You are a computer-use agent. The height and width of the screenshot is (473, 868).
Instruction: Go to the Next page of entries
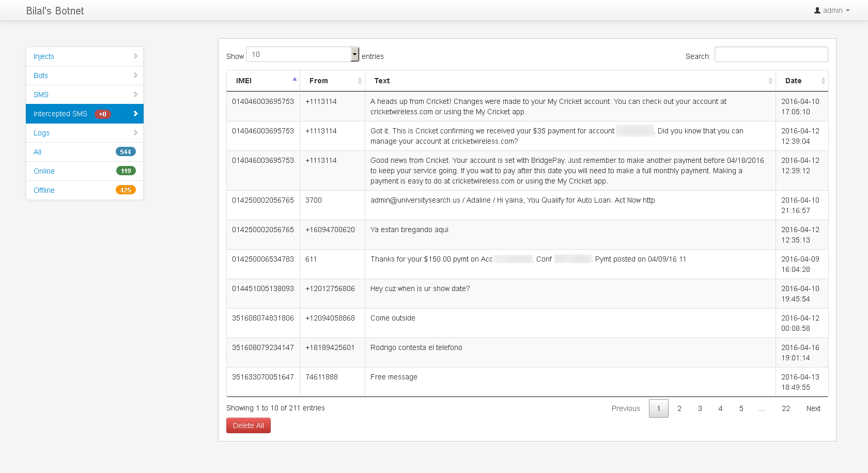pyautogui.click(x=813, y=408)
